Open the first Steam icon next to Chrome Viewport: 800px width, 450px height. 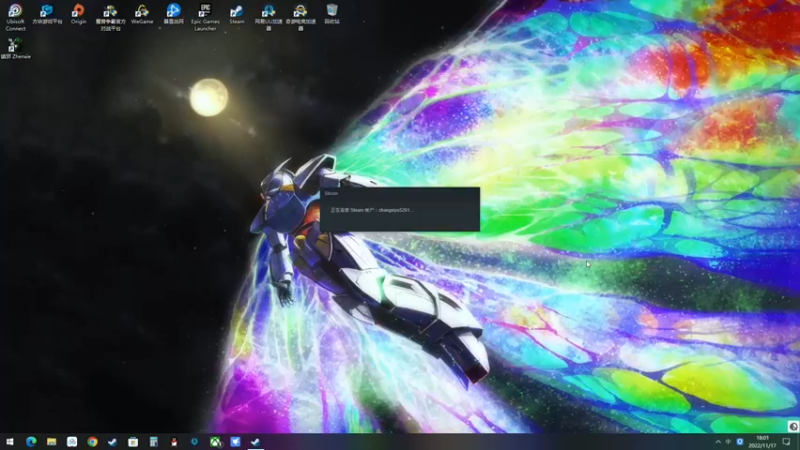tap(113, 442)
